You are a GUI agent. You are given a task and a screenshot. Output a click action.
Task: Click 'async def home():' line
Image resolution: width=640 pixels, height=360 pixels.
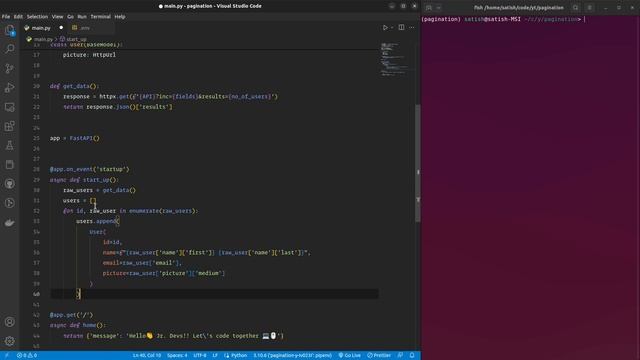78,325
